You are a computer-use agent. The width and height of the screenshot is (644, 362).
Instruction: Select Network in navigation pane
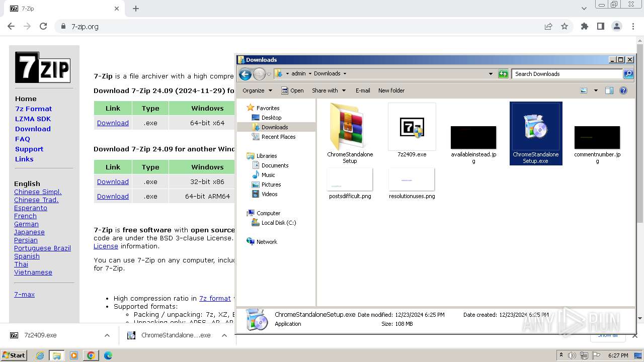point(262,242)
